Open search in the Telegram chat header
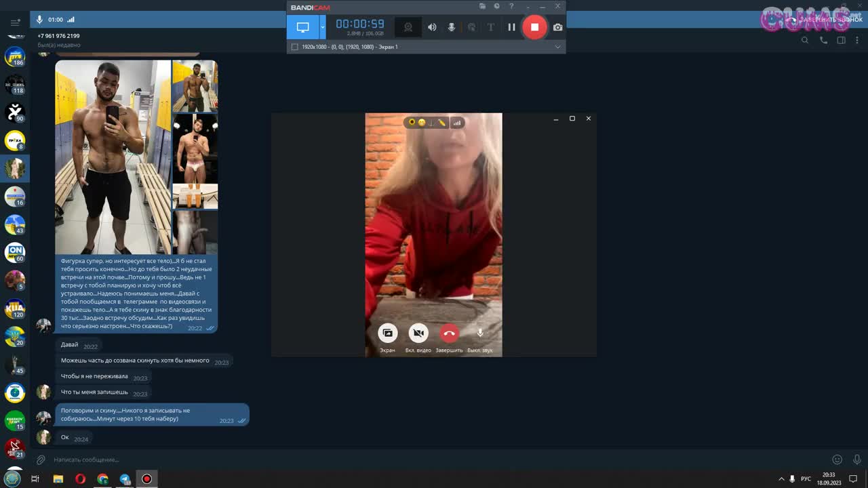 [x=805, y=40]
